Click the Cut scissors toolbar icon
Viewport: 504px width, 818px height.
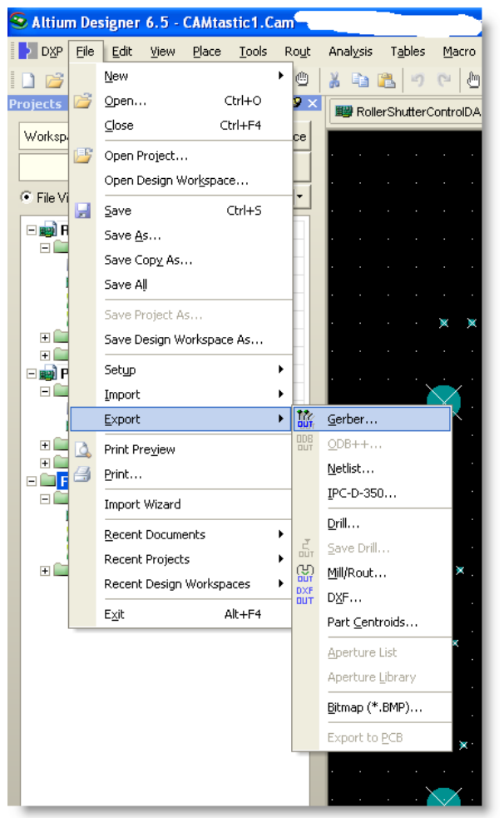click(334, 80)
